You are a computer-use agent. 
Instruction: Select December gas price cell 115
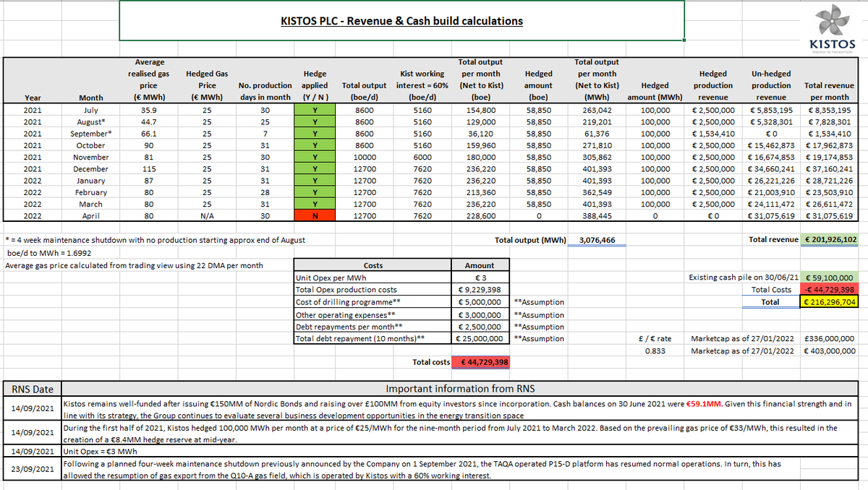point(149,169)
